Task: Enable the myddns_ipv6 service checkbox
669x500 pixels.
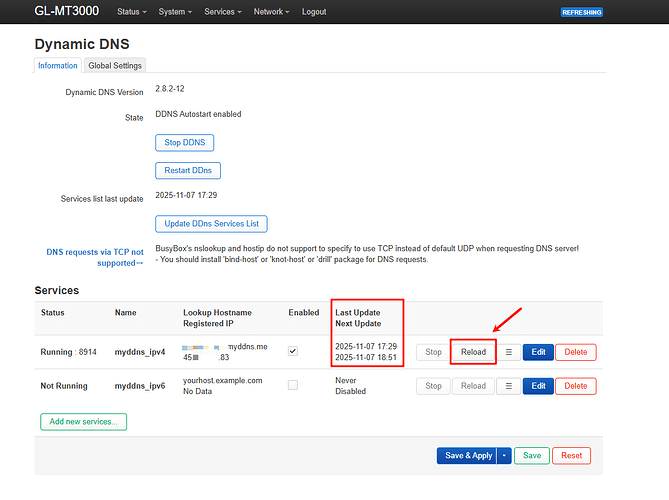Action: point(292,386)
